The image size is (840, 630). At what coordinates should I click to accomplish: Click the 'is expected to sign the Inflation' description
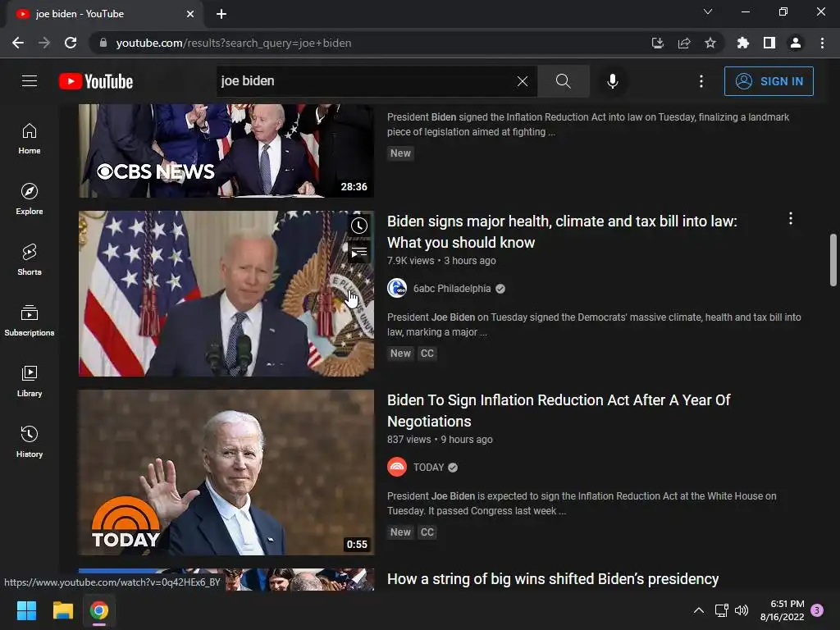coord(582,504)
